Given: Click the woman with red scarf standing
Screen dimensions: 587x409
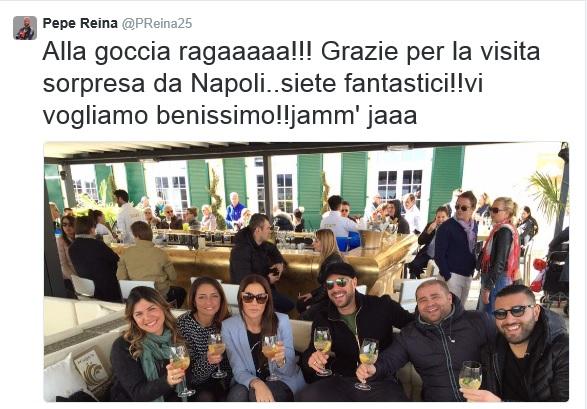Looking at the screenshot, I should (x=501, y=251).
